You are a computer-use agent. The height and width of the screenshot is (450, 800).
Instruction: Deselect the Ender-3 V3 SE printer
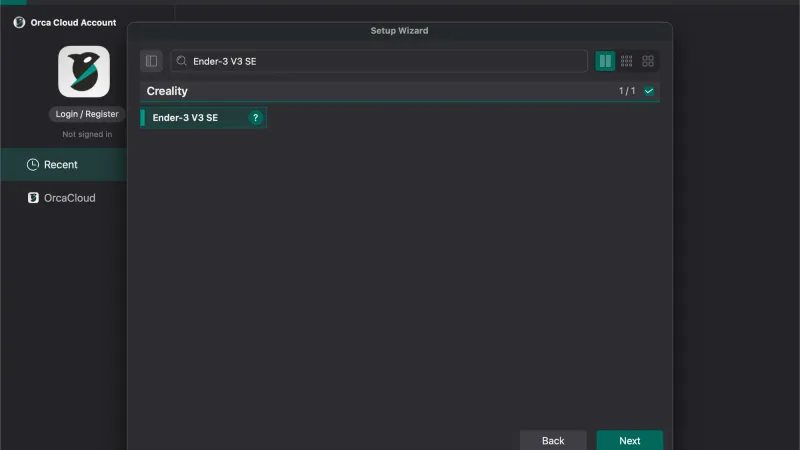pyautogui.click(x=203, y=118)
